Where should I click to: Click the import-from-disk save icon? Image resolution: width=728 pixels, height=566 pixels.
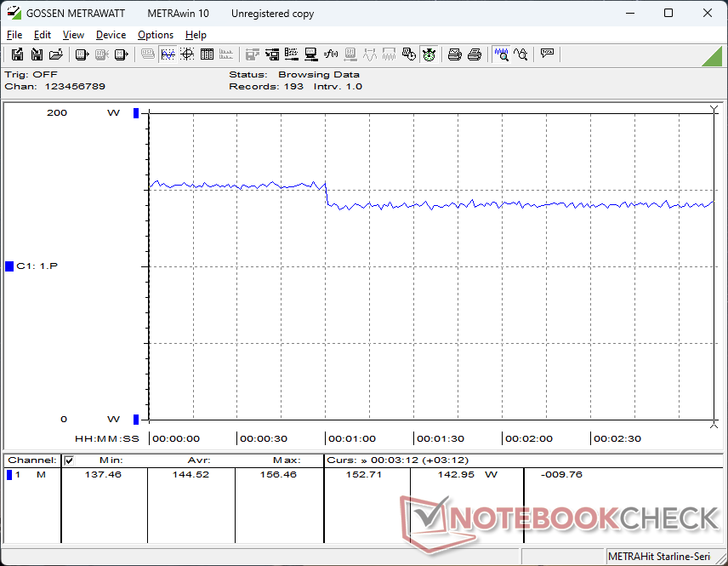(x=37, y=54)
